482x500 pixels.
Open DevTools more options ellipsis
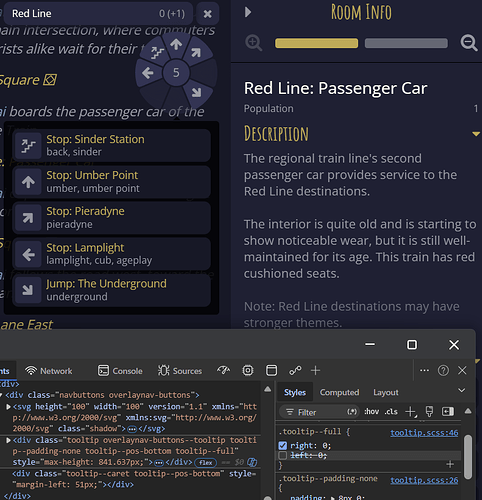(424, 370)
